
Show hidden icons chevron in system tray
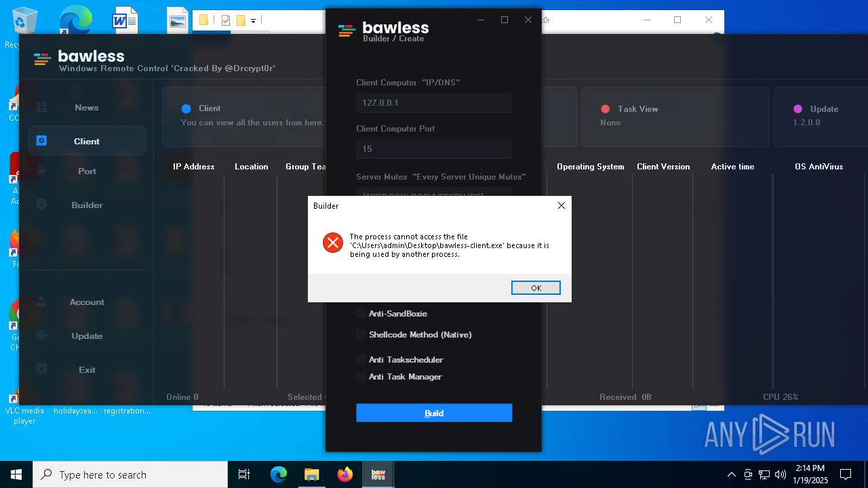[x=731, y=474]
